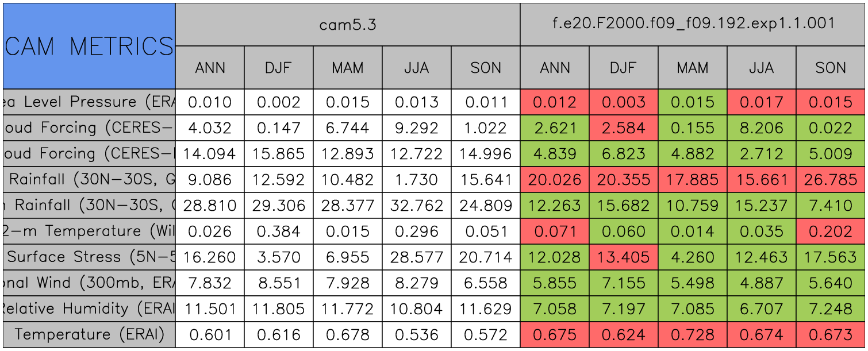868x351 pixels.
Task: Click the JJA header under cam5.3
Action: [416, 68]
